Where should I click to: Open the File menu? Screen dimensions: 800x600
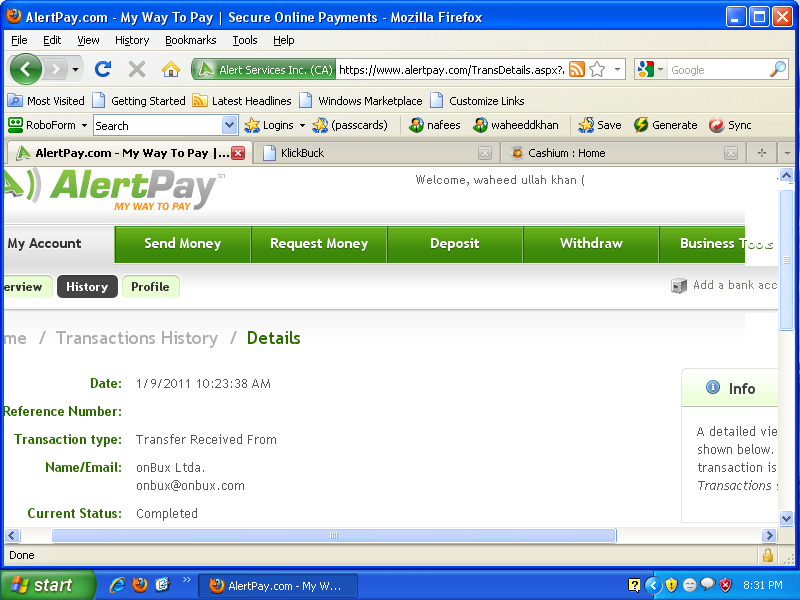click(x=19, y=40)
